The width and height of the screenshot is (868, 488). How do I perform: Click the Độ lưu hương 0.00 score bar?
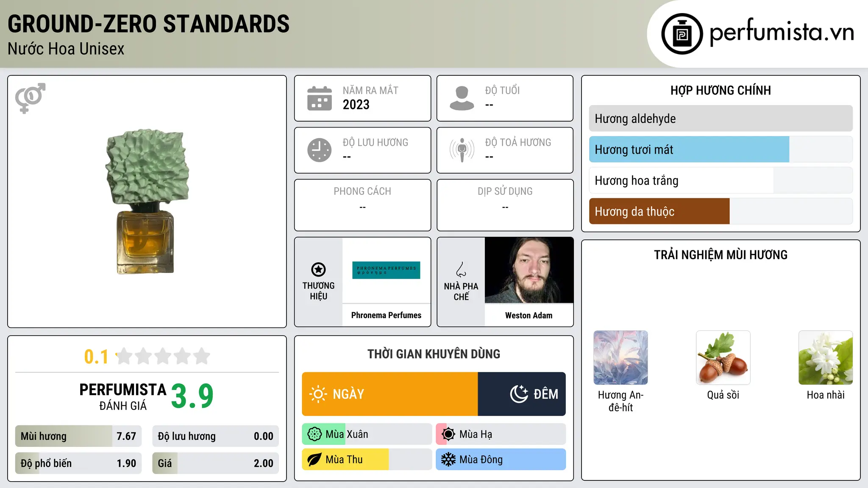point(215,436)
